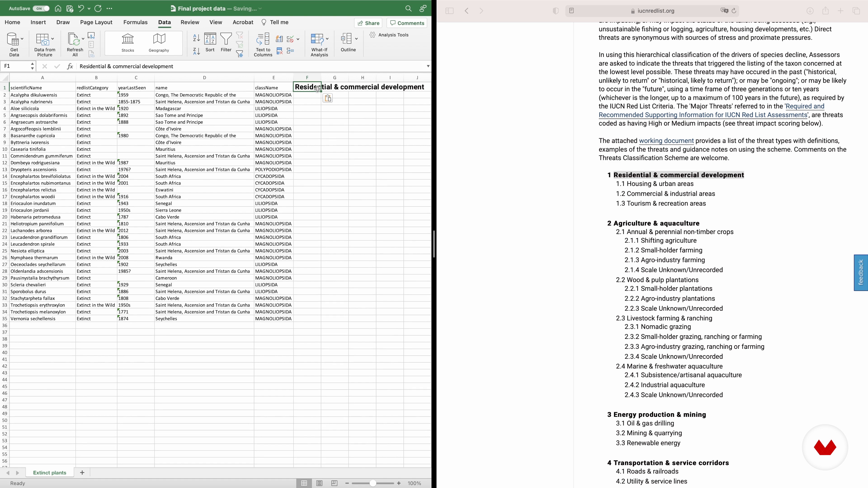The width and height of the screenshot is (868, 488).
Task: Open Analysis Tools
Action: click(389, 35)
